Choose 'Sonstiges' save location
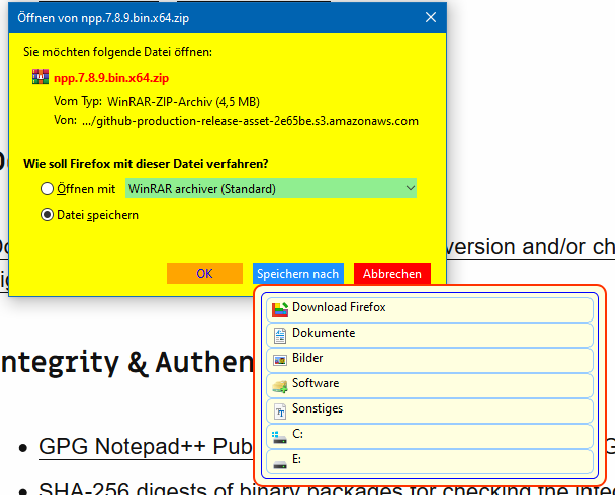 coord(430,411)
